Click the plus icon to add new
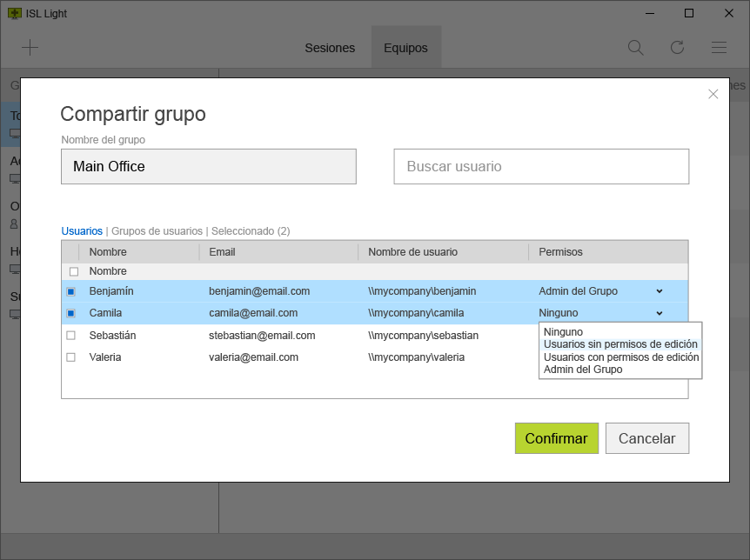Screen dimensions: 750x560 (x=30, y=48)
